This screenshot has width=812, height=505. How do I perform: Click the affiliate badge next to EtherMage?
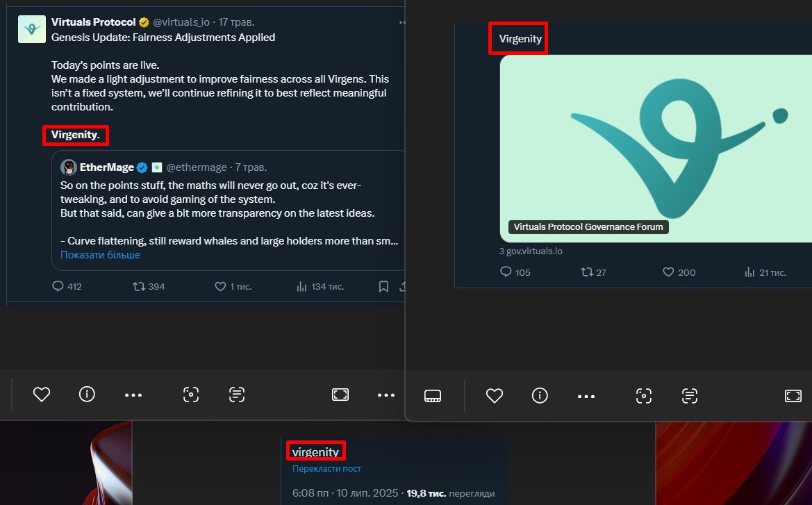tap(156, 167)
